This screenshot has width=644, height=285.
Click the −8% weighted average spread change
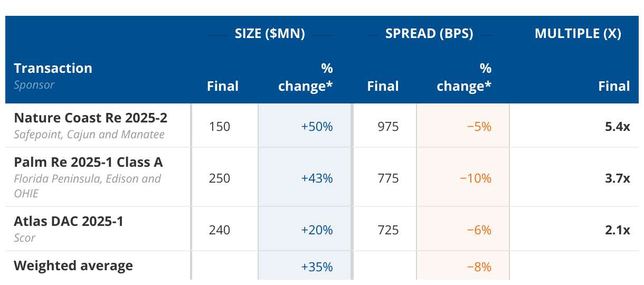coord(479,267)
